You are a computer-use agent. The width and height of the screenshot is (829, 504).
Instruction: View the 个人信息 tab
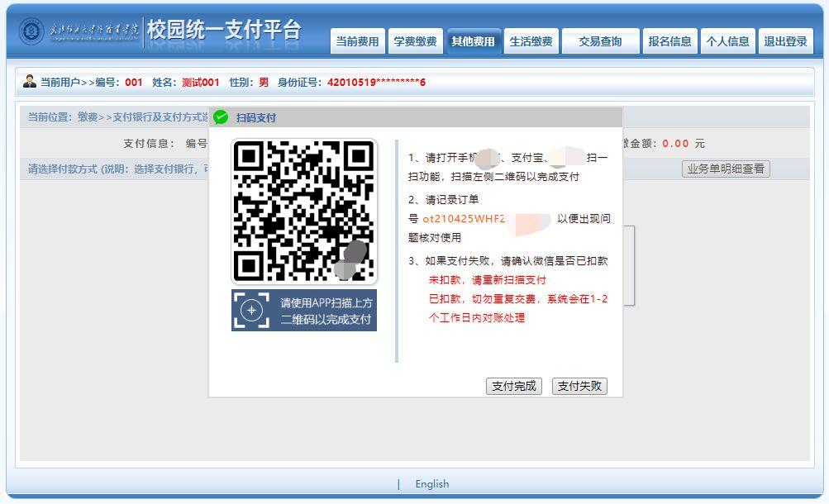(x=728, y=41)
